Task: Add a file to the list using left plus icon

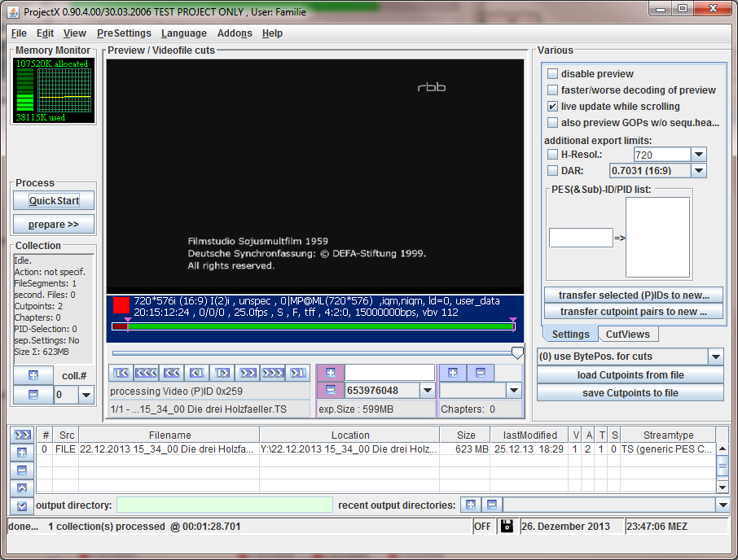Action: [21, 453]
